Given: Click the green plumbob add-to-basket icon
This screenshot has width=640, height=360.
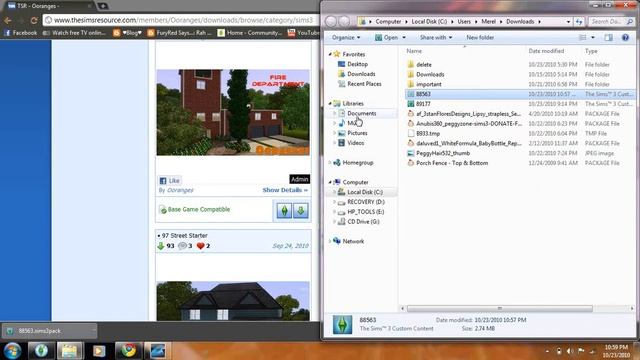Looking at the screenshot, I should [x=284, y=210].
